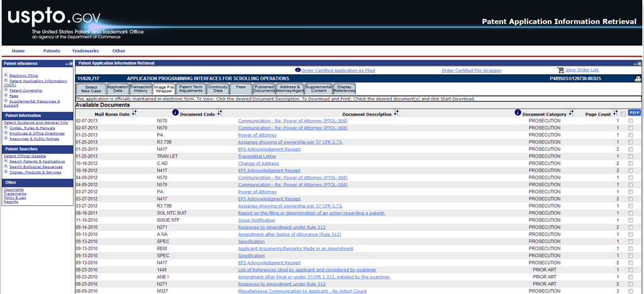644x294 pixels.
Task: Check the box for 01-25-2013 Power of Attorney row
Action: 630,135
